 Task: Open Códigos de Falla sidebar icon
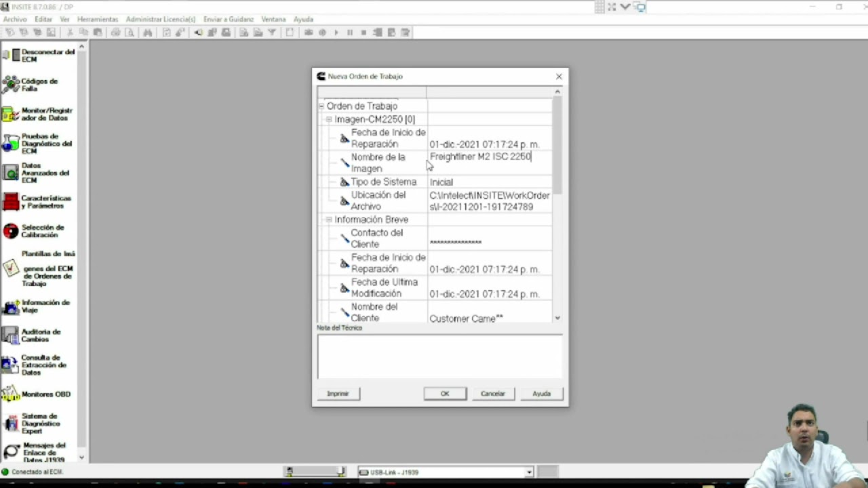click(11, 85)
